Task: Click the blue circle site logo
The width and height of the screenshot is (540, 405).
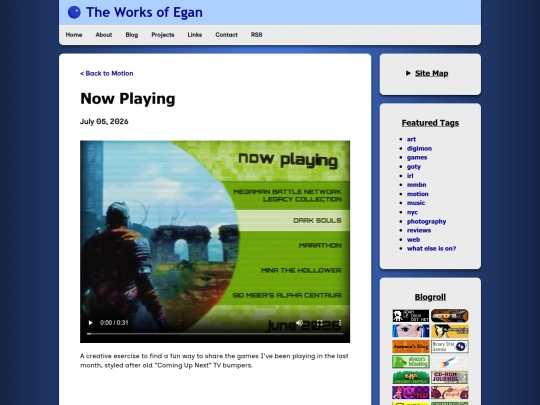Action: click(74, 12)
